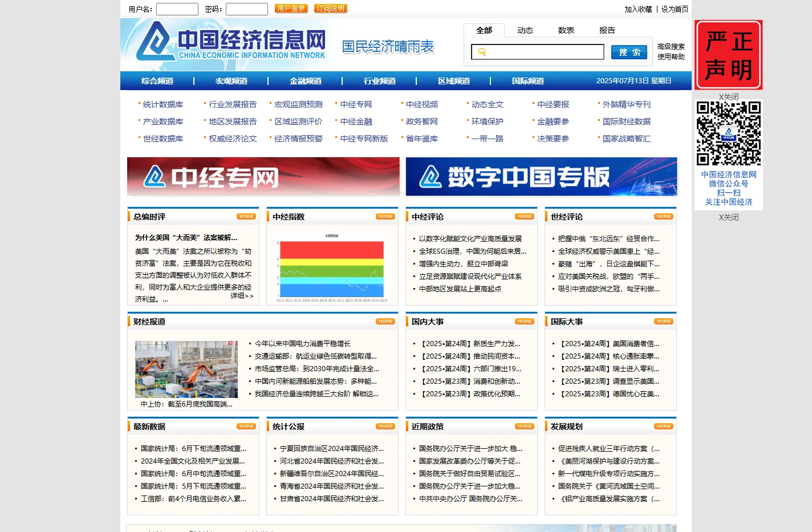Click 国民经济晴雨表 header text

388,47
